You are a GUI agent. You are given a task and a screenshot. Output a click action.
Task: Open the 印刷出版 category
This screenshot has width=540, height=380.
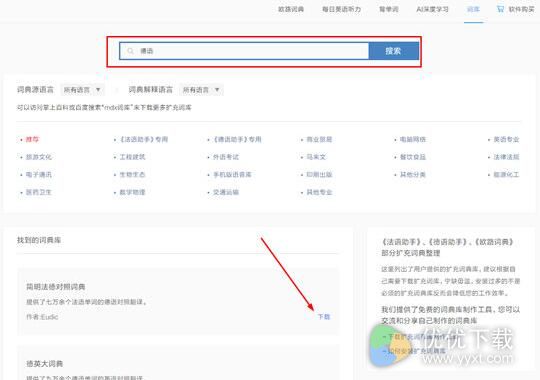[x=319, y=175]
